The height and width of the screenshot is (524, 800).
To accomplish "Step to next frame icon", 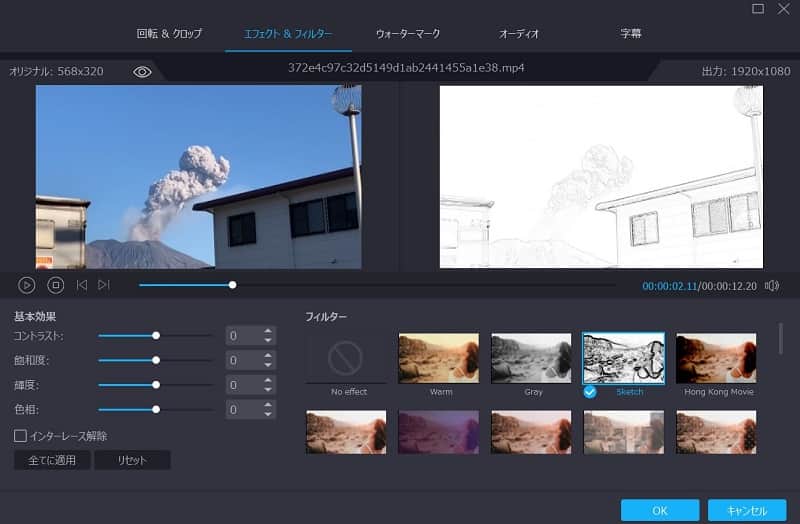I will [104, 285].
